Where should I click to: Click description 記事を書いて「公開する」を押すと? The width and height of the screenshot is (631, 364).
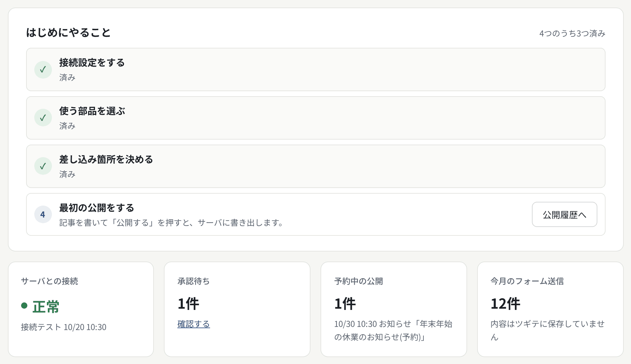(x=172, y=223)
